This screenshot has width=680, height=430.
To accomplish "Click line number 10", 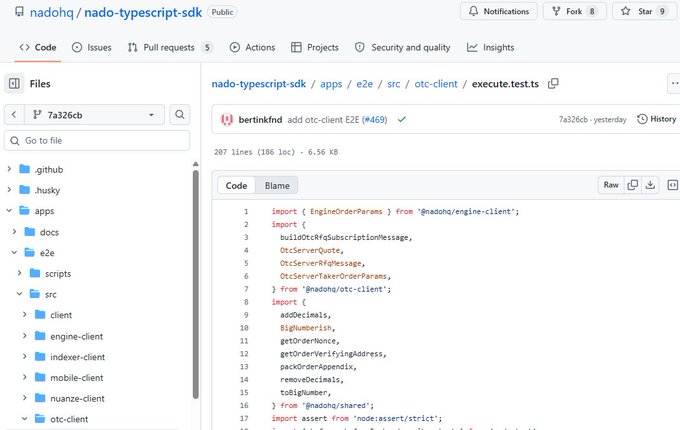I will coord(244,328).
